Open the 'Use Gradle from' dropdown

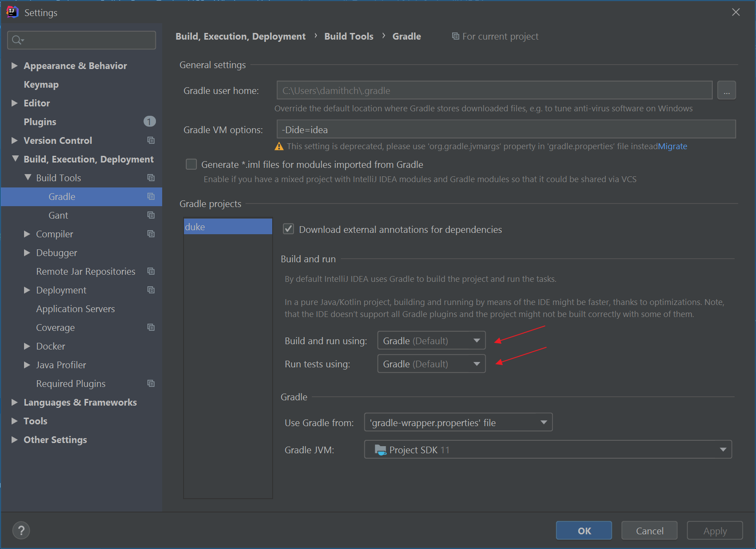click(x=458, y=422)
